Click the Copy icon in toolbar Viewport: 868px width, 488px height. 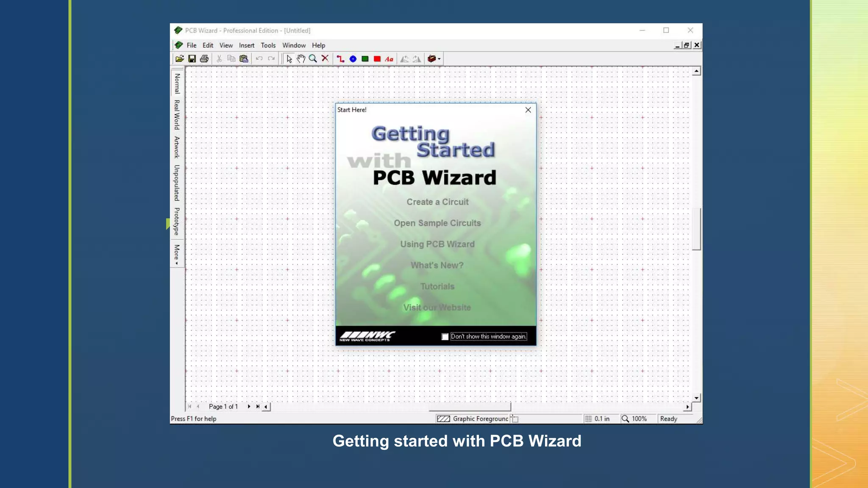pyautogui.click(x=231, y=59)
